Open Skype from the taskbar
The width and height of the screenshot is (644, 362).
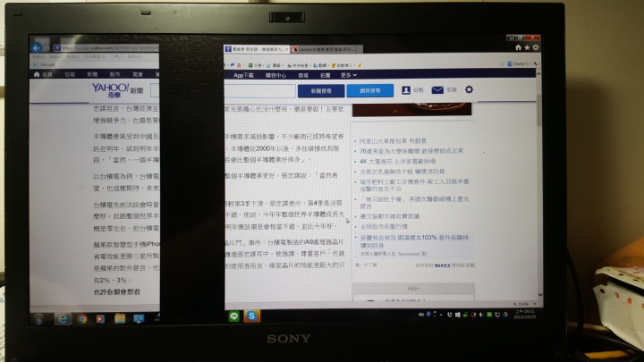click(x=251, y=316)
